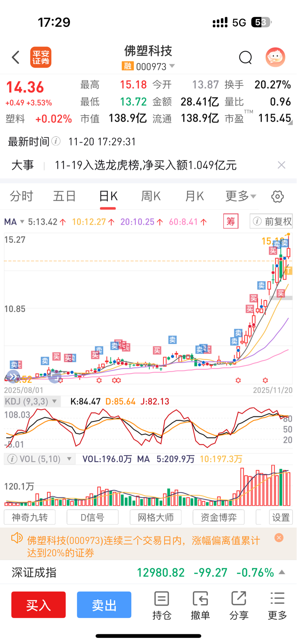
Task: Tap the 深证成指 12980.82 value
Action: click(161, 572)
